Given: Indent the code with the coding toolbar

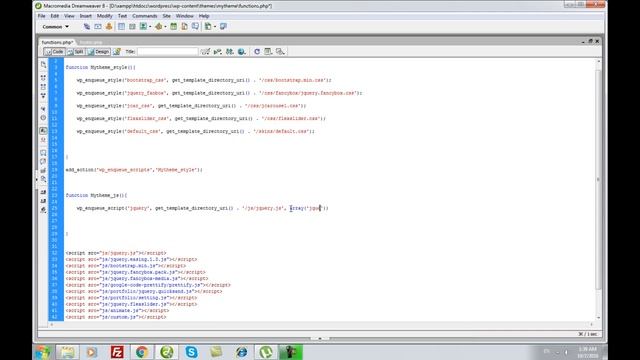Looking at the screenshot, I should (x=43, y=192).
